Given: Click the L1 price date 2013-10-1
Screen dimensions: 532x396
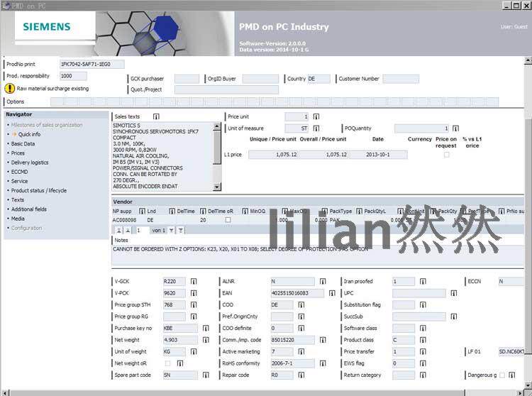Looking at the screenshot, I should 378,155.
